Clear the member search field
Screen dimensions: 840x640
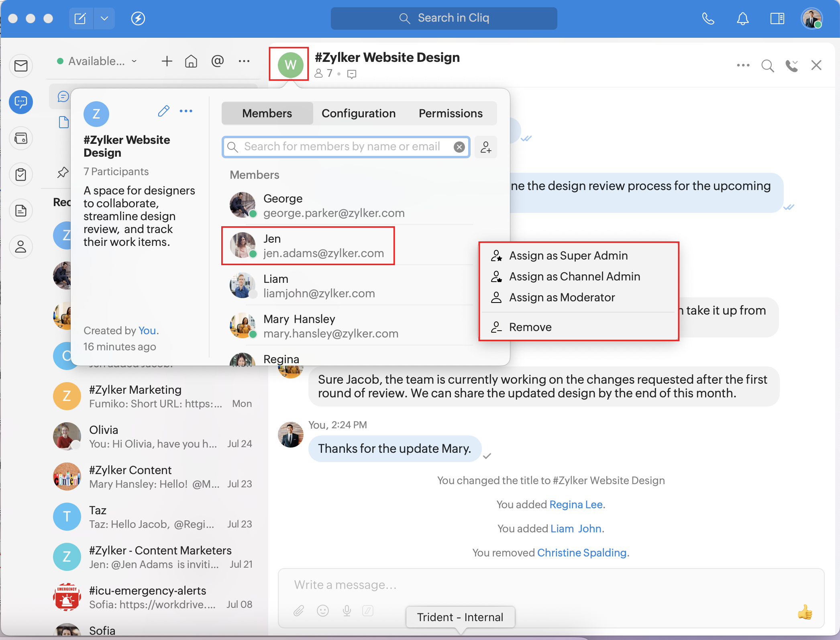pyautogui.click(x=459, y=147)
